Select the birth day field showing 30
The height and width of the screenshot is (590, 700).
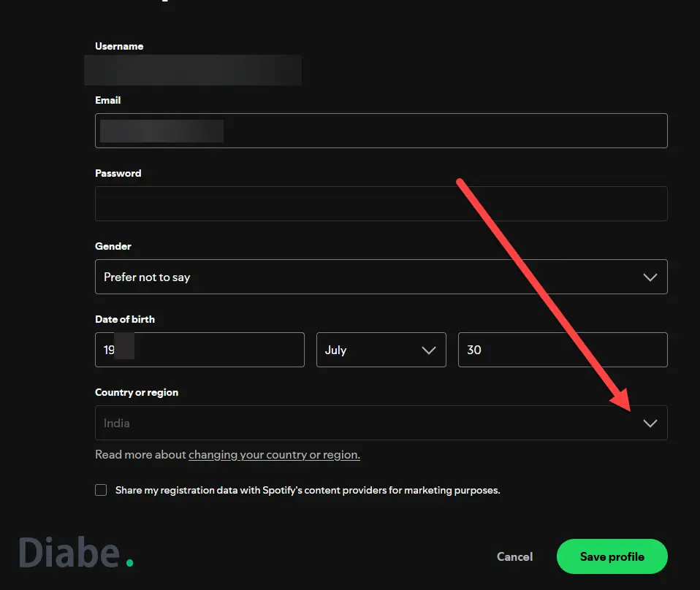click(562, 350)
